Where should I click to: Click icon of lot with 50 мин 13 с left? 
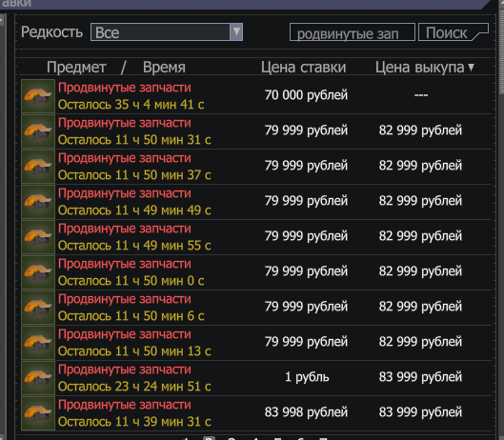click(38, 343)
